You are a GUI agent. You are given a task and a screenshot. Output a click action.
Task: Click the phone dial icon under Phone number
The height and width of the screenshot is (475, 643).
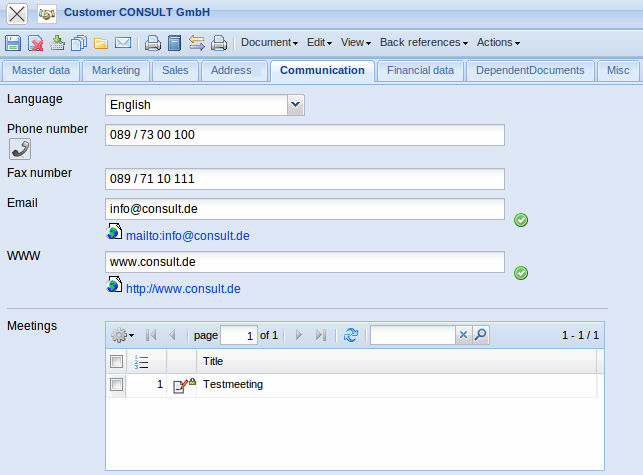(19, 149)
